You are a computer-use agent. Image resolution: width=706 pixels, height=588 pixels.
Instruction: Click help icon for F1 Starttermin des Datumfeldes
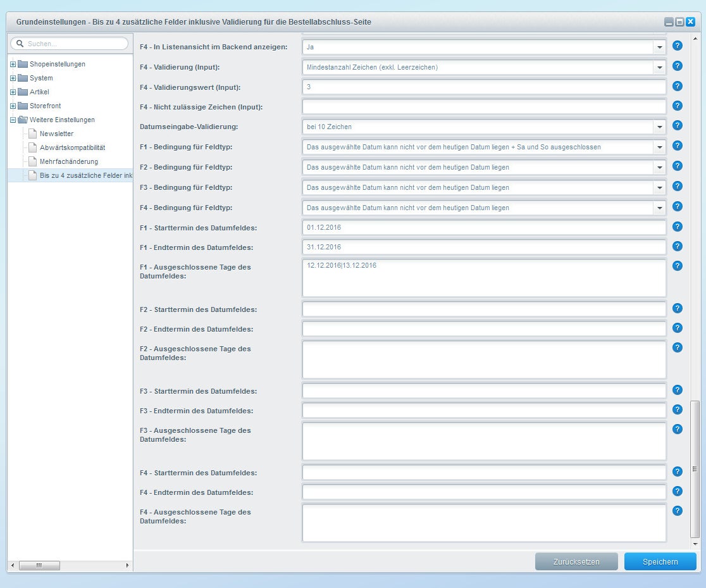677,227
